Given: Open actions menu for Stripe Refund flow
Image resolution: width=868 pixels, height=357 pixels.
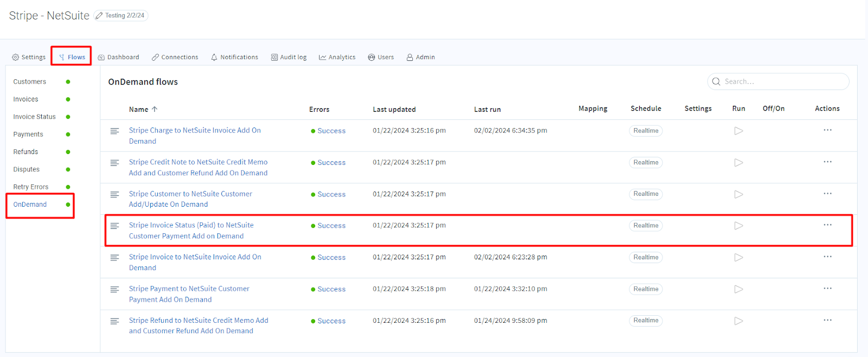Looking at the screenshot, I should tap(827, 320).
